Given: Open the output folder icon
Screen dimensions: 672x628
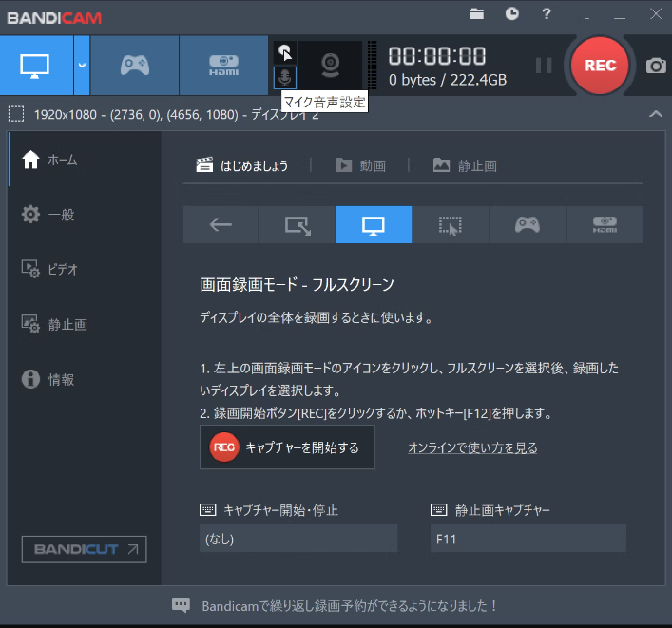Looking at the screenshot, I should pyautogui.click(x=477, y=13).
